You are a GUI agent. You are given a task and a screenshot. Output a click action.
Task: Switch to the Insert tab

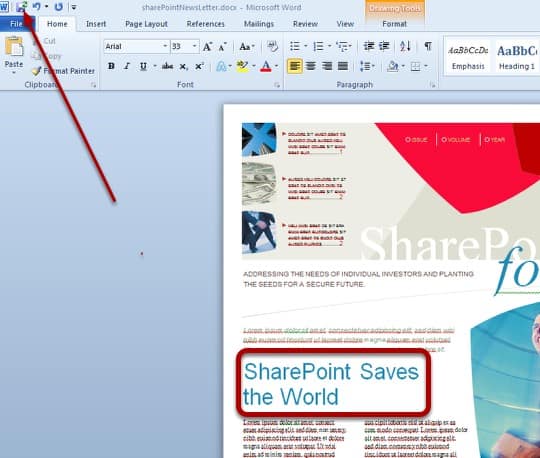tap(96, 24)
